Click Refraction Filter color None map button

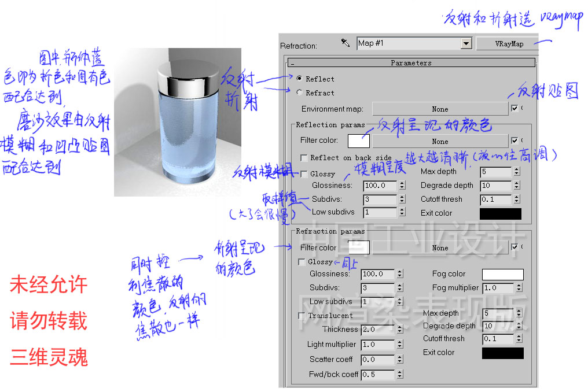[x=440, y=247]
